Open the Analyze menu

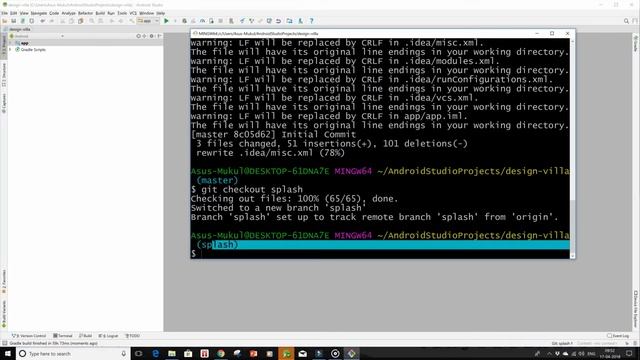pyautogui.click(x=69, y=13)
